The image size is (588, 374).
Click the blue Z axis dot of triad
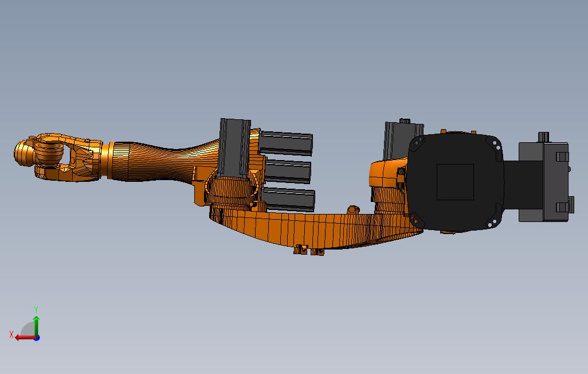37,338
